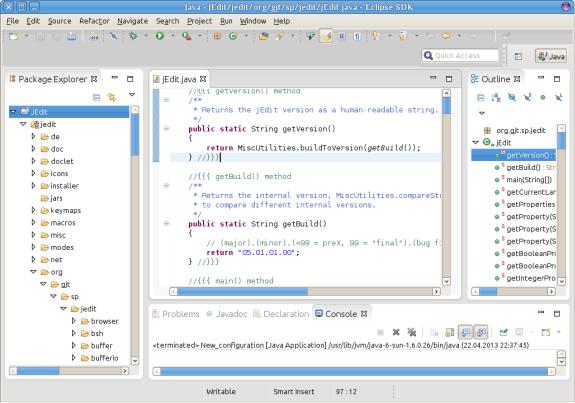Open the Navigate menu
The height and width of the screenshot is (403, 575).
(132, 21)
